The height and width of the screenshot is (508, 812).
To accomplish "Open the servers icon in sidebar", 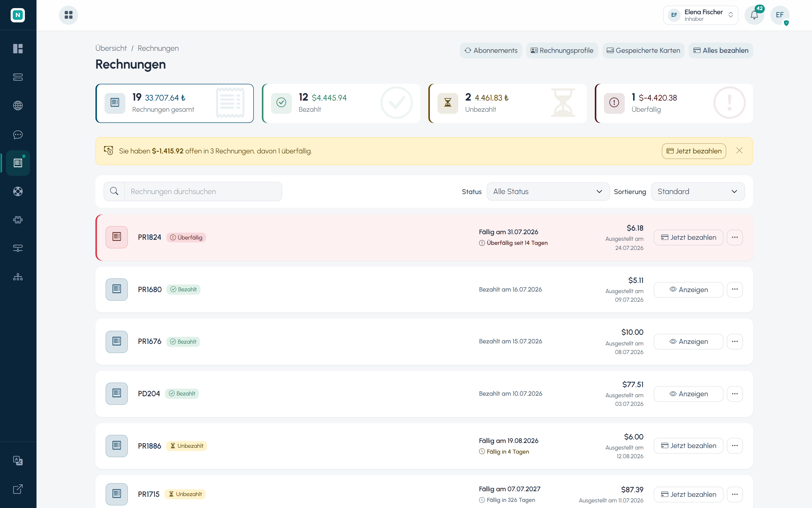I will (x=18, y=77).
